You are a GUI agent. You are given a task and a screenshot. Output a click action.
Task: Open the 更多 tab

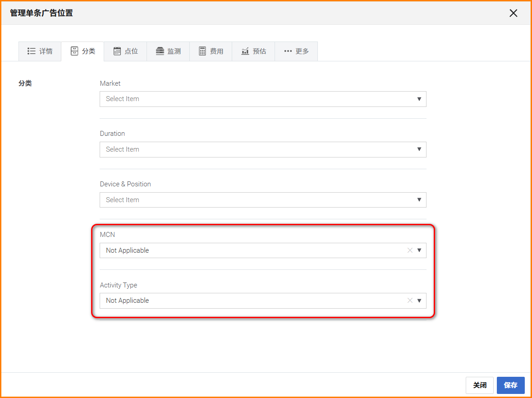pos(296,51)
